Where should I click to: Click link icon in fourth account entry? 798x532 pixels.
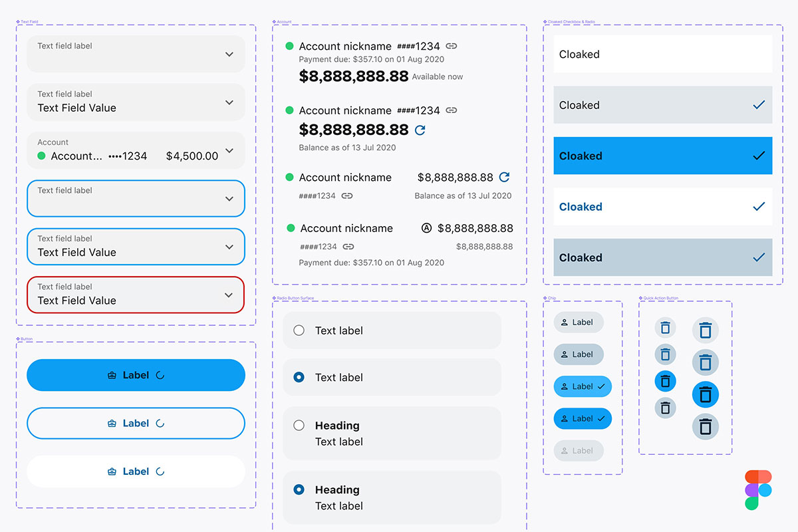(348, 247)
